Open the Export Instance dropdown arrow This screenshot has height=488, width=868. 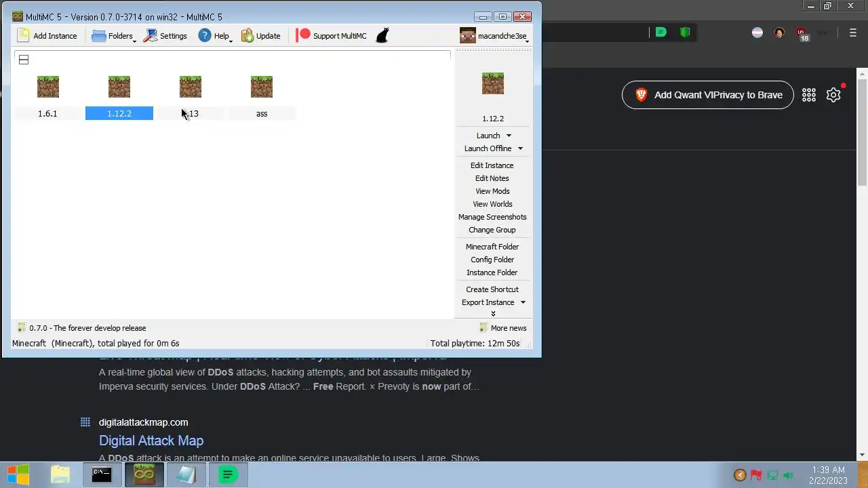click(x=523, y=302)
